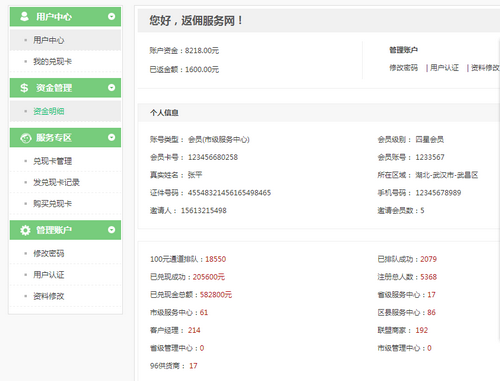This screenshot has width=500, height=381.
Task: Open 用户中心 sidebar menu item
Action: tap(65, 40)
